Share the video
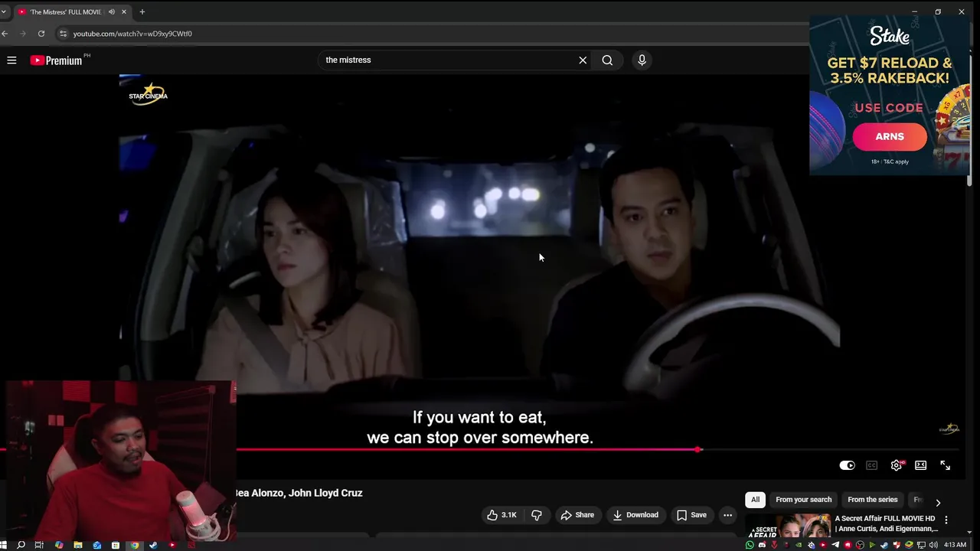 577,515
